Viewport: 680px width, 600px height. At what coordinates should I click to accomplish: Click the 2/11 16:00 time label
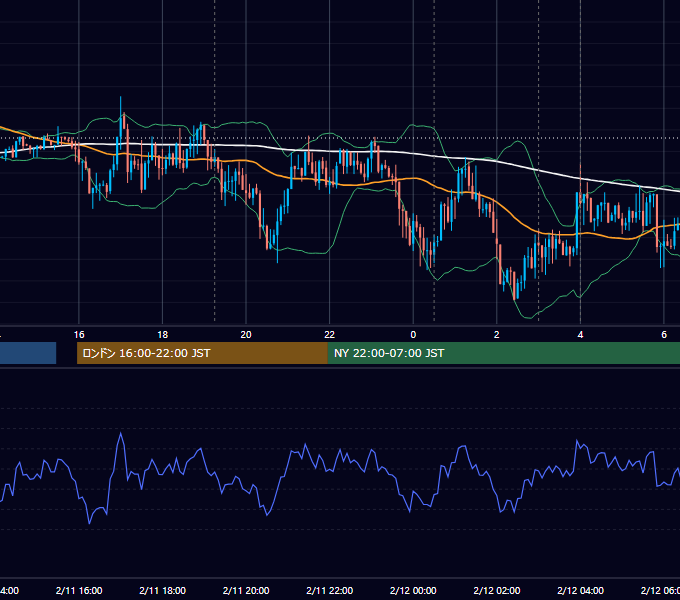point(79,590)
